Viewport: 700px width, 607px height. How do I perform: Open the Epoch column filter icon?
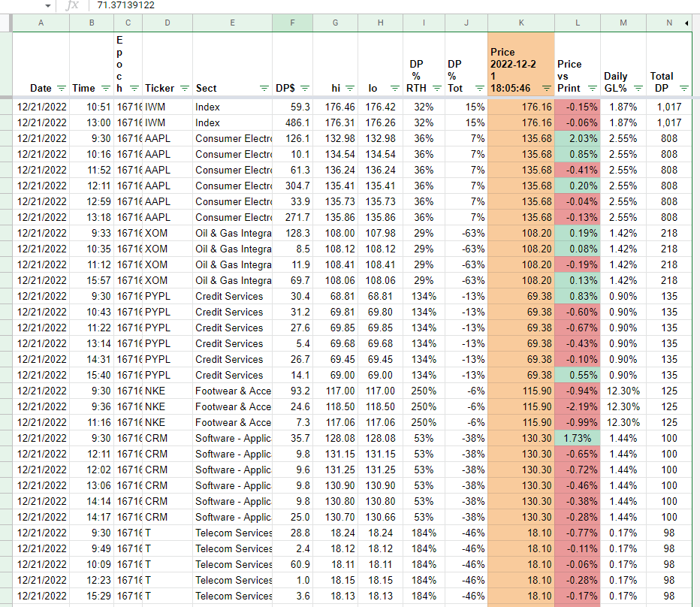click(134, 89)
